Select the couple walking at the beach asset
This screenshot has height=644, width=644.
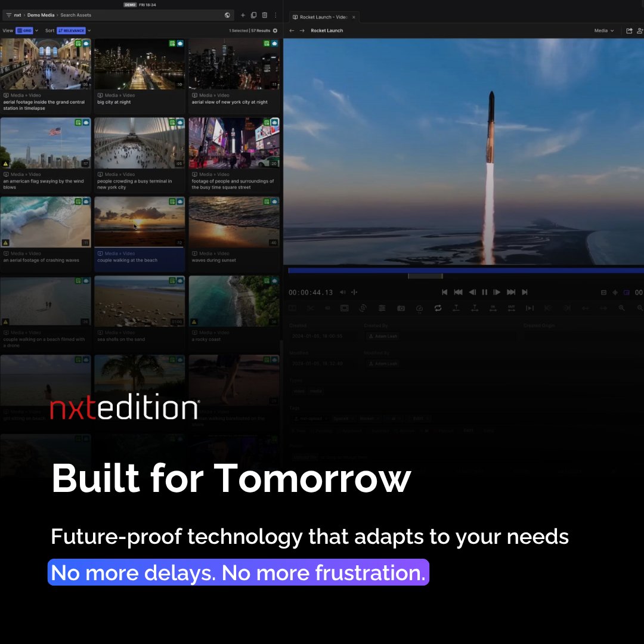[x=140, y=234]
